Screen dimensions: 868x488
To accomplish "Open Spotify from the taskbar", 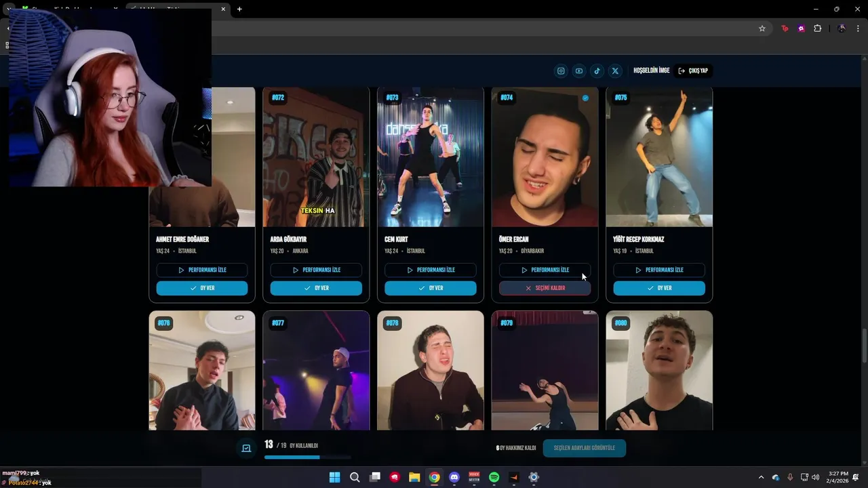I will pyautogui.click(x=494, y=477).
